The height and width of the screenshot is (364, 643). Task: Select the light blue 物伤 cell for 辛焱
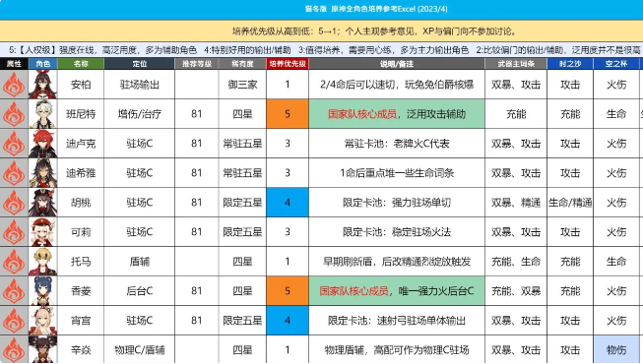616,349
